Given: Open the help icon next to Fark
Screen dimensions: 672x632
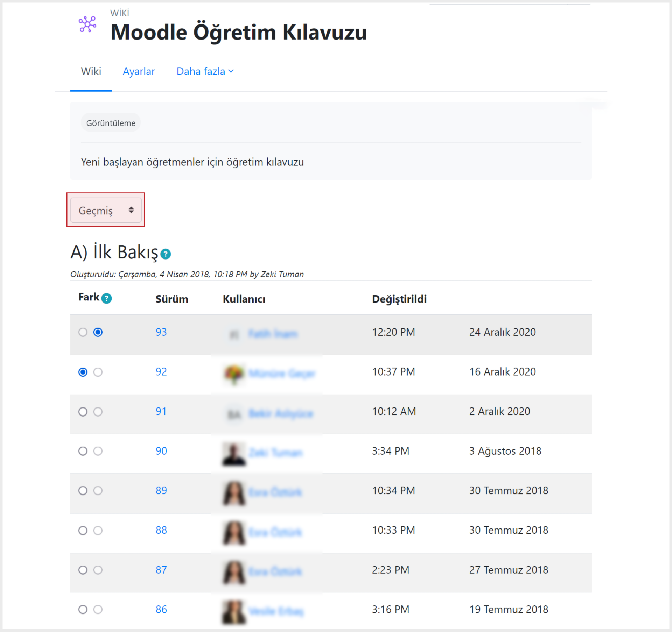Looking at the screenshot, I should (106, 298).
